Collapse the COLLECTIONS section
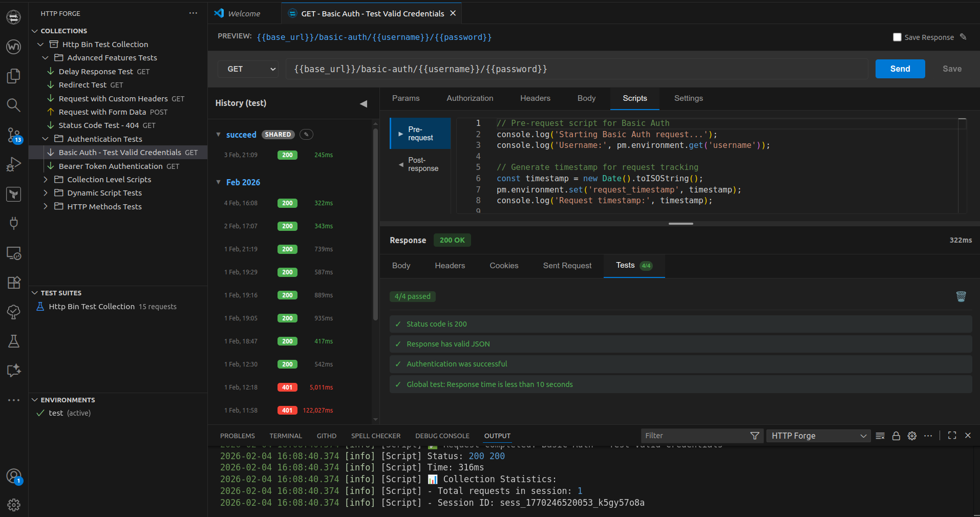980x517 pixels. [x=35, y=31]
